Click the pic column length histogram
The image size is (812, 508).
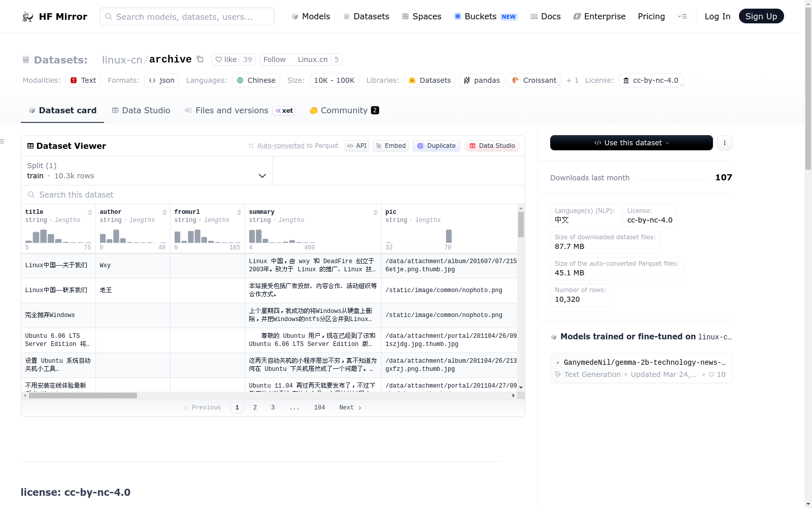coord(419,236)
